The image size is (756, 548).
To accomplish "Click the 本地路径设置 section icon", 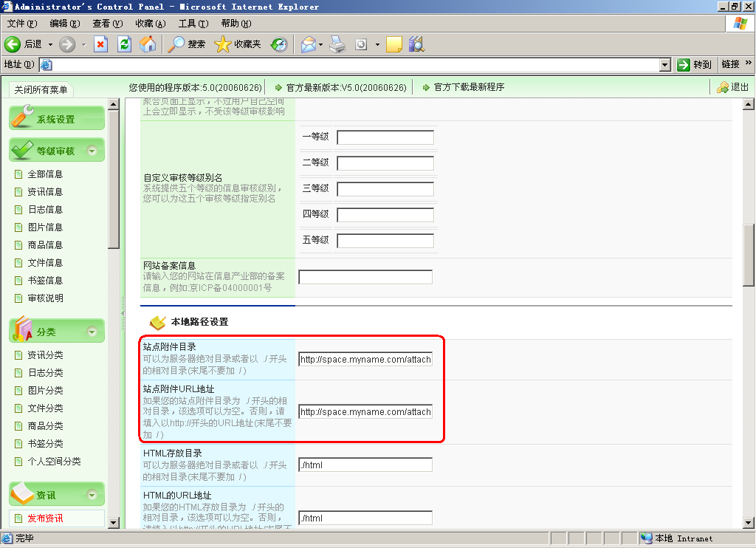I will click(158, 322).
